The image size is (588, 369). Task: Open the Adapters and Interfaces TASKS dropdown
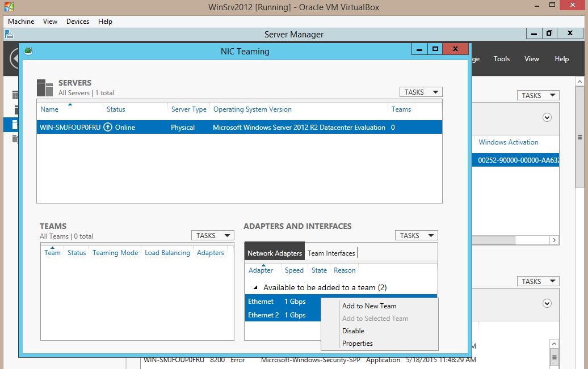(x=416, y=235)
